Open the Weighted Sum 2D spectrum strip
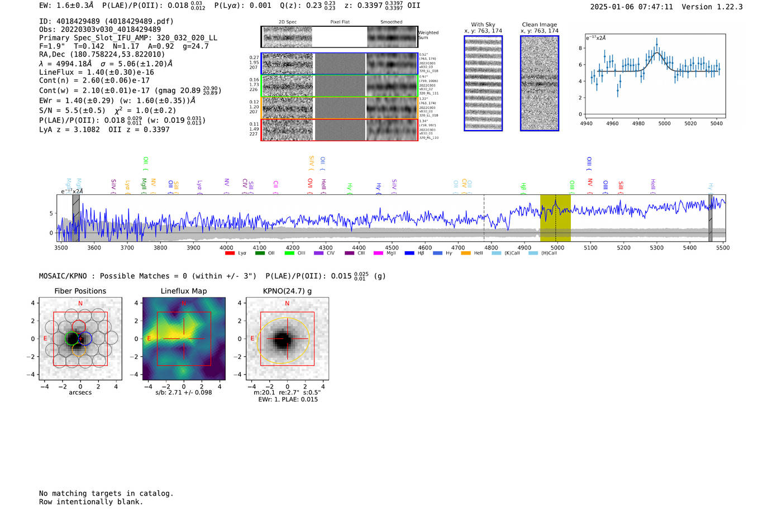 pos(339,37)
